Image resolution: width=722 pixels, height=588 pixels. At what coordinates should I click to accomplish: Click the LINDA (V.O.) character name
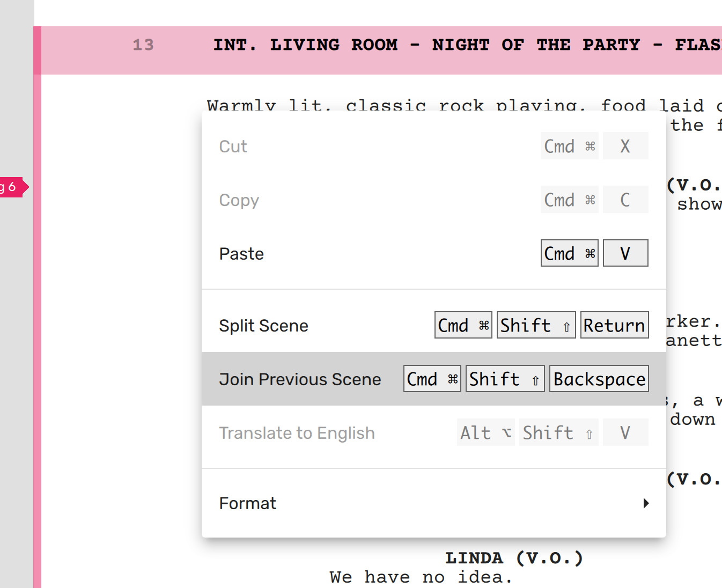tap(514, 558)
